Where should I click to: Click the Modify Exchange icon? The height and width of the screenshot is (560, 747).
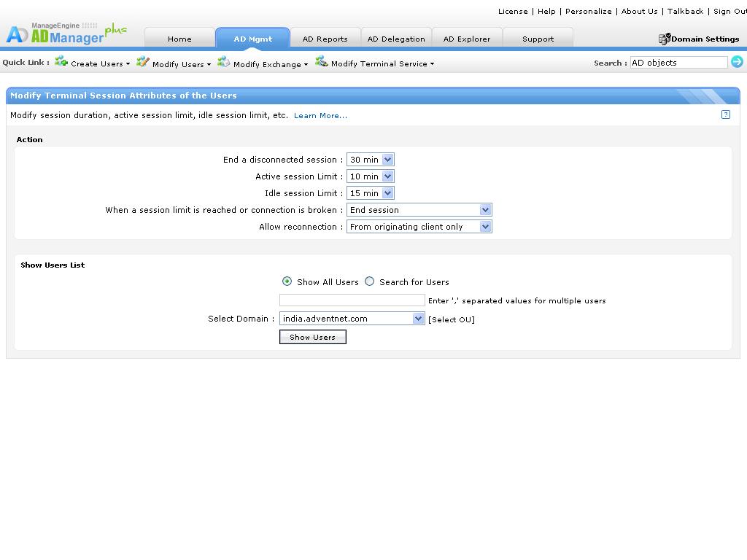click(224, 62)
